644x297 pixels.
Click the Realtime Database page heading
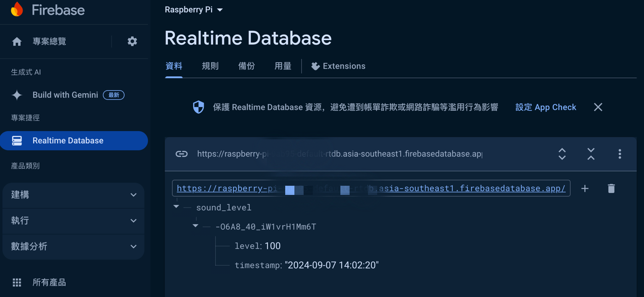point(248,38)
